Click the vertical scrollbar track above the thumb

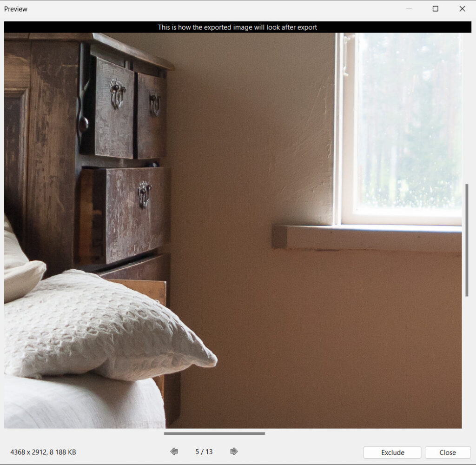point(467,107)
